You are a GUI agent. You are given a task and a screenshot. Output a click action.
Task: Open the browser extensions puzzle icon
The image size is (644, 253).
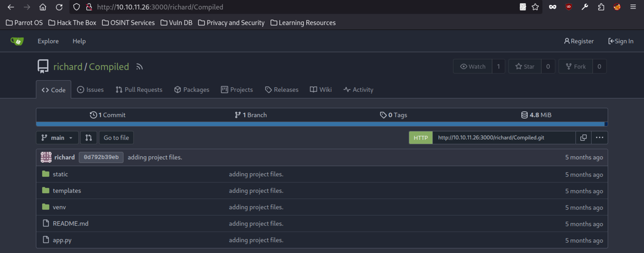(x=601, y=7)
